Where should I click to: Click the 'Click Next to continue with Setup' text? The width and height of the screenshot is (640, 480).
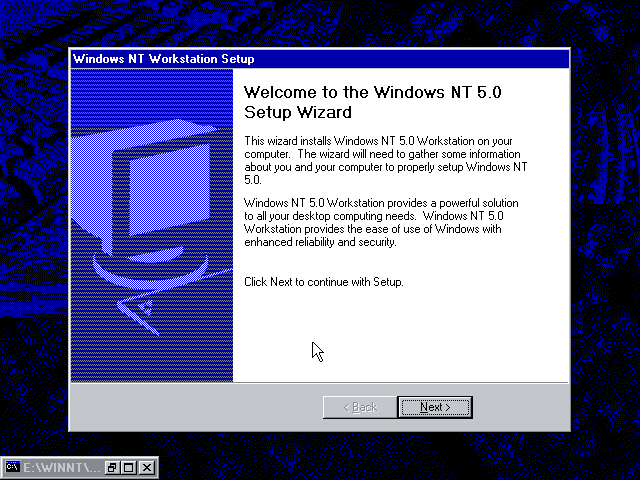tap(324, 282)
